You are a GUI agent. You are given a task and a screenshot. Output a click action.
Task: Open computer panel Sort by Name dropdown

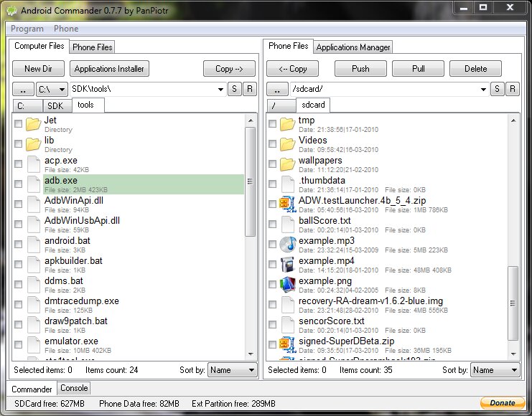(x=233, y=370)
